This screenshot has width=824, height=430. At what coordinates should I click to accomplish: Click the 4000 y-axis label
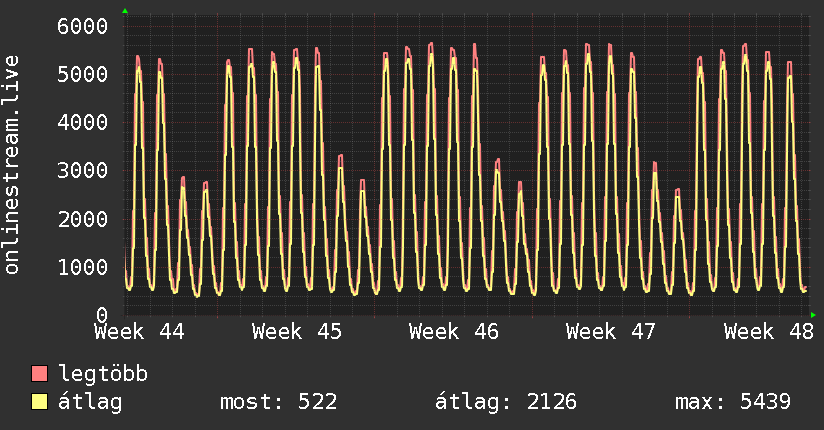(83, 122)
